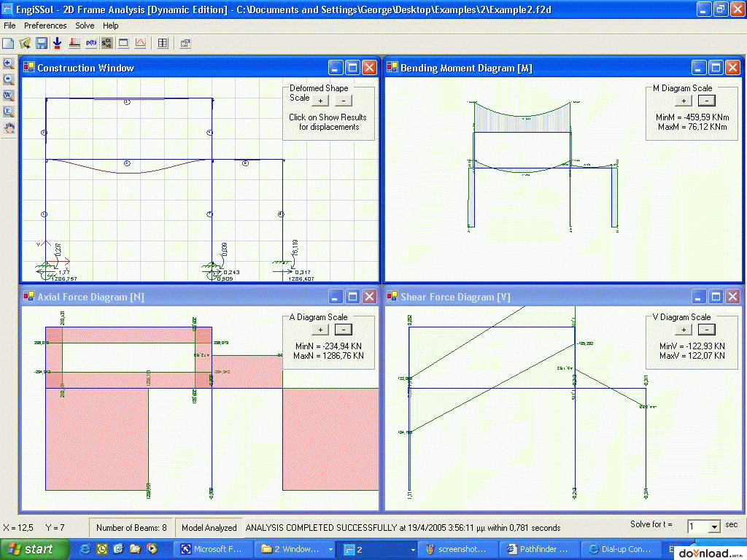Screen dimensions: 747x560
Task: Click the Save floppy disk icon
Action: pyautogui.click(x=42, y=43)
